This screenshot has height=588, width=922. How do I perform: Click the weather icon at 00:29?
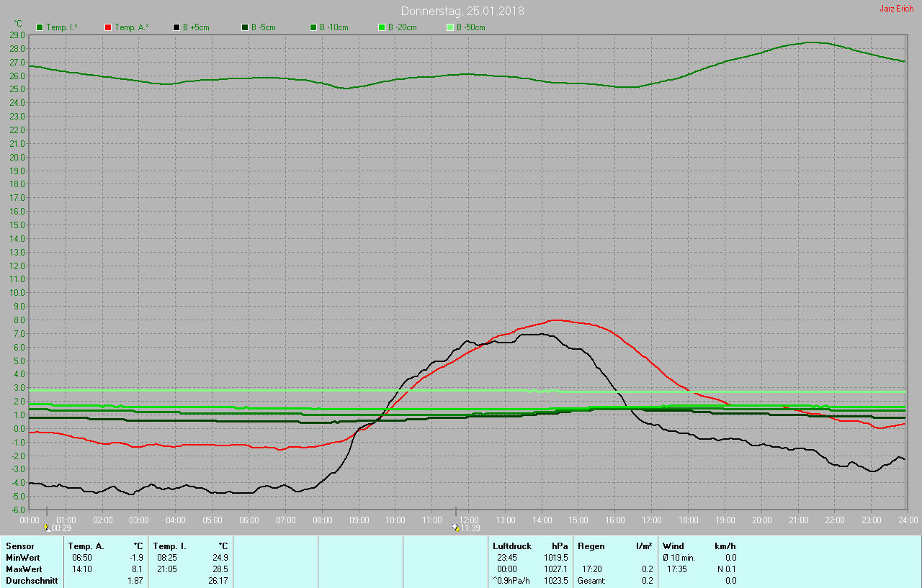tap(47, 528)
